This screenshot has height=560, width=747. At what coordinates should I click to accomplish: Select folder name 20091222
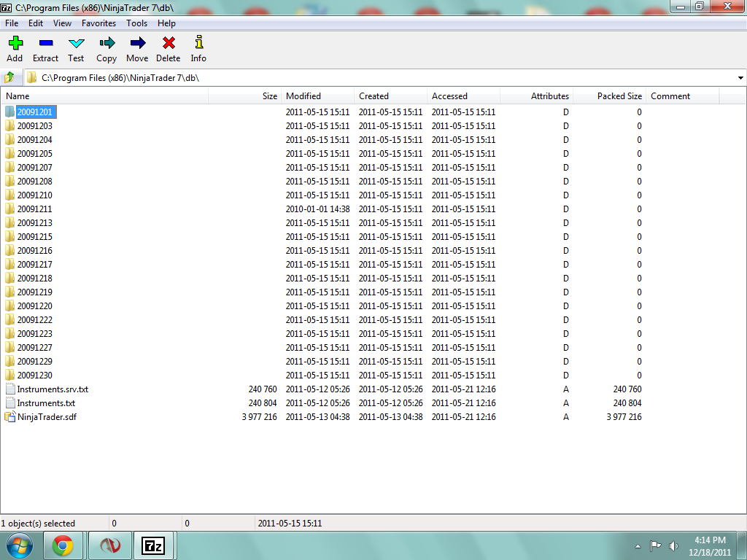[x=35, y=319]
